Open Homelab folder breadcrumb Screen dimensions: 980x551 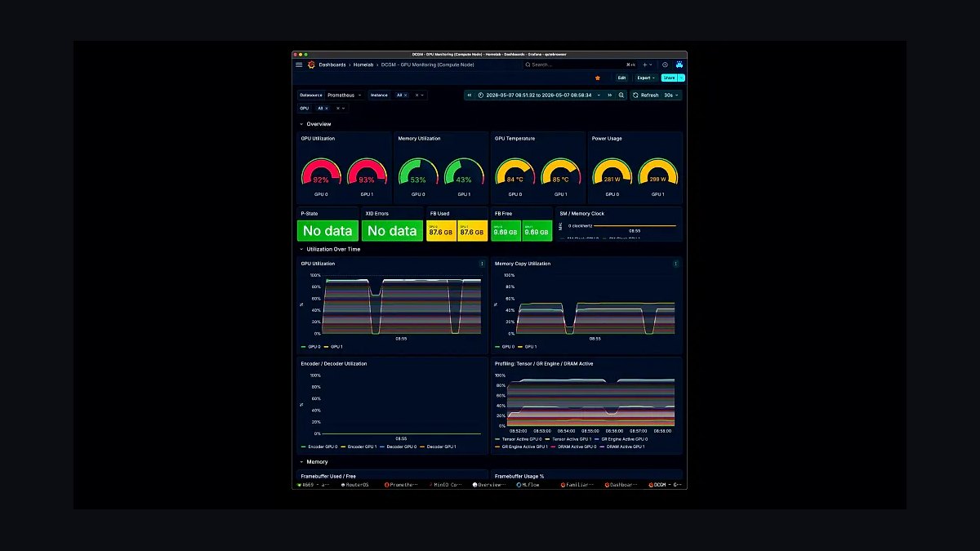pos(363,64)
